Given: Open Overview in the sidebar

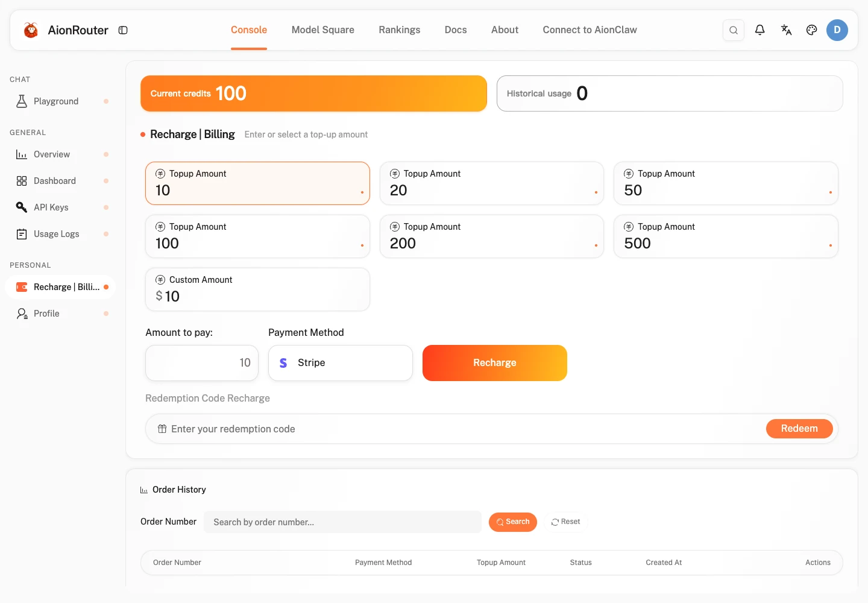Looking at the screenshot, I should pyautogui.click(x=60, y=154).
